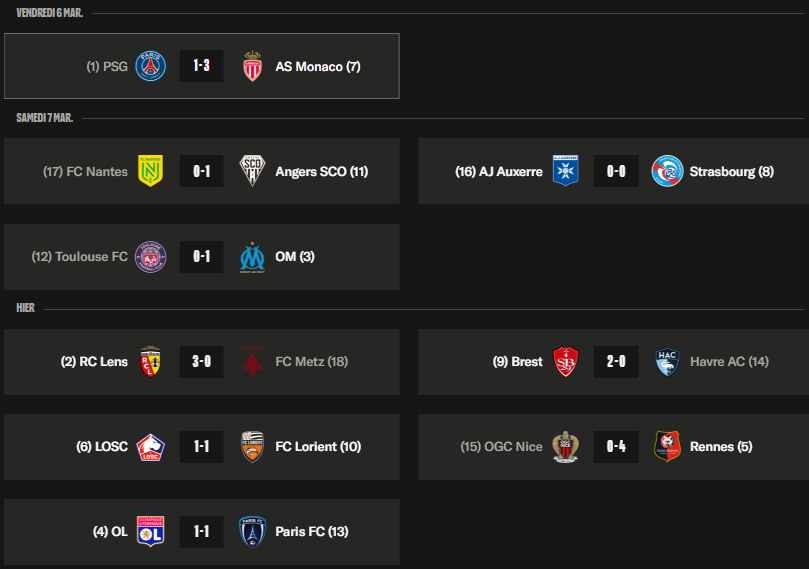Click the Havre AC (14) team name
The image size is (809, 569).
pyautogui.click(x=729, y=361)
